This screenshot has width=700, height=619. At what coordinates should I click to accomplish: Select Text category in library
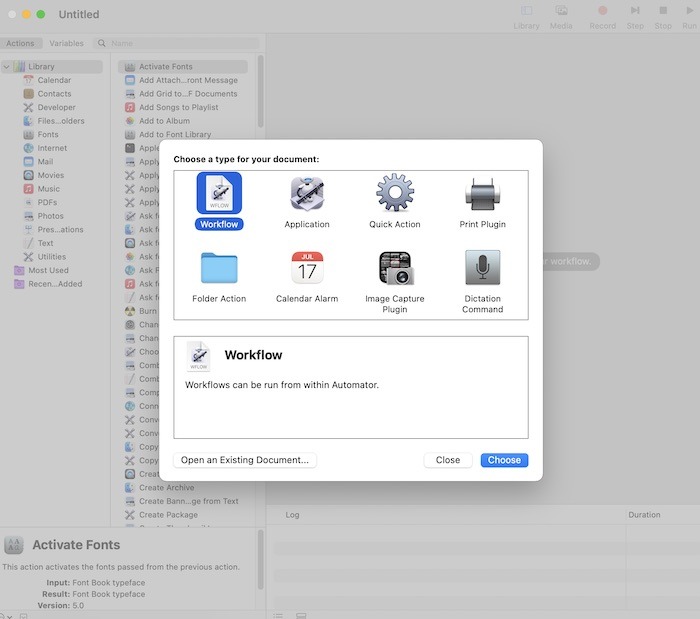click(x=45, y=243)
